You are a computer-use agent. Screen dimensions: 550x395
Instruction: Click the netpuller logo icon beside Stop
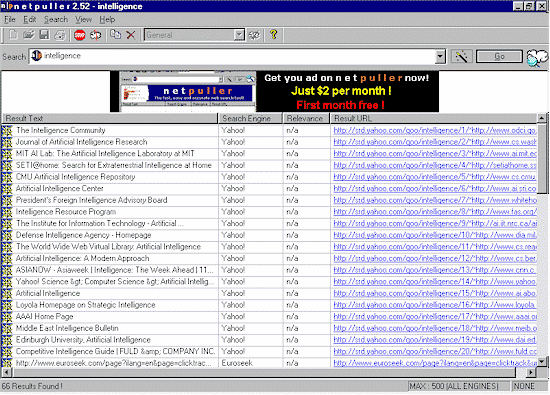95,35
